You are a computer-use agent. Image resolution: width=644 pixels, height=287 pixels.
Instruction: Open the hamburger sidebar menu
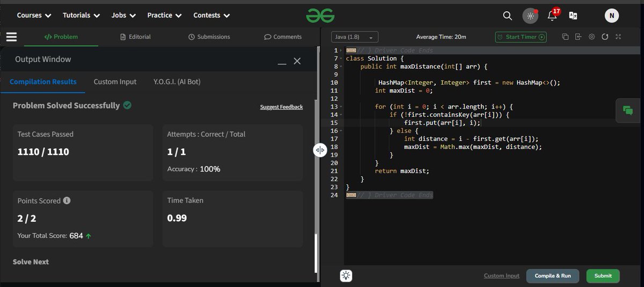point(11,37)
